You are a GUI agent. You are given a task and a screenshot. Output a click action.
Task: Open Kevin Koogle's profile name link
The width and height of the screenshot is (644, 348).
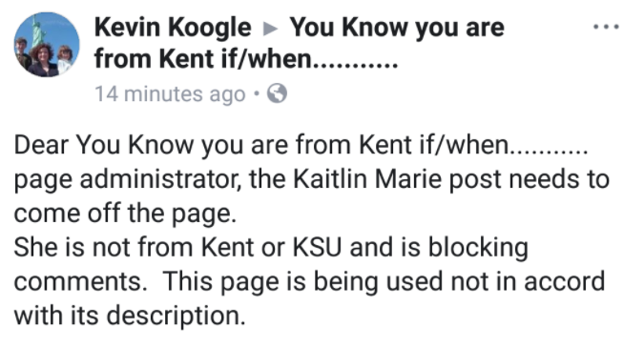click(173, 28)
